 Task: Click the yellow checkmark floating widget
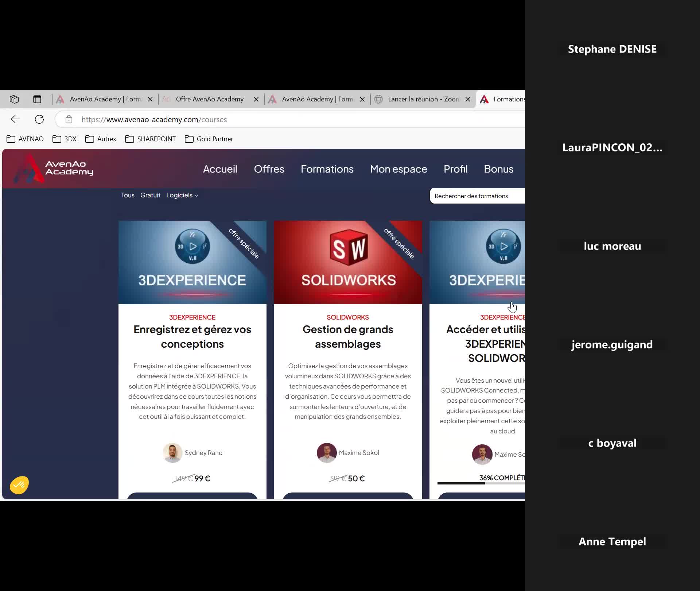pyautogui.click(x=19, y=485)
